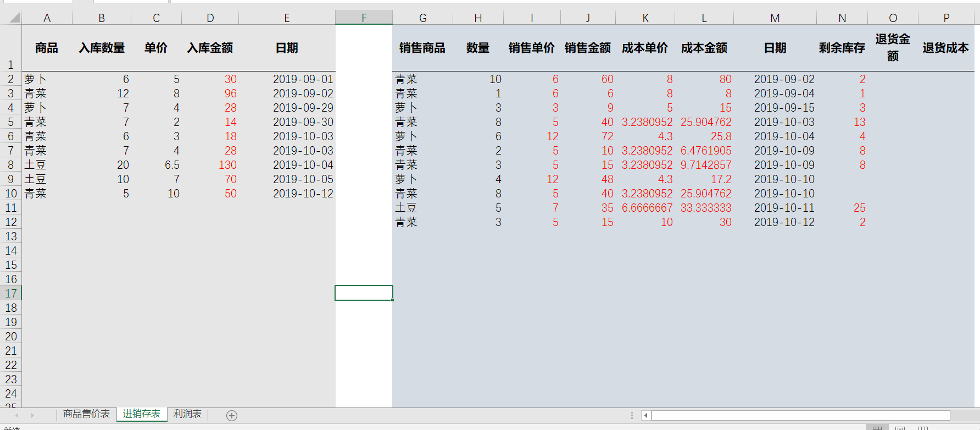Click the 入库金额 cell showing 96
Image resolution: width=980 pixels, height=430 pixels.
coord(210,93)
